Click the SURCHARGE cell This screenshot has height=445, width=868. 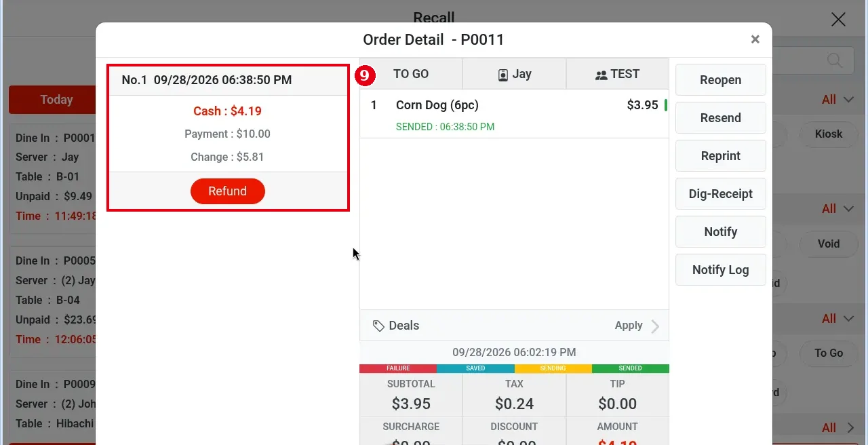click(x=411, y=431)
